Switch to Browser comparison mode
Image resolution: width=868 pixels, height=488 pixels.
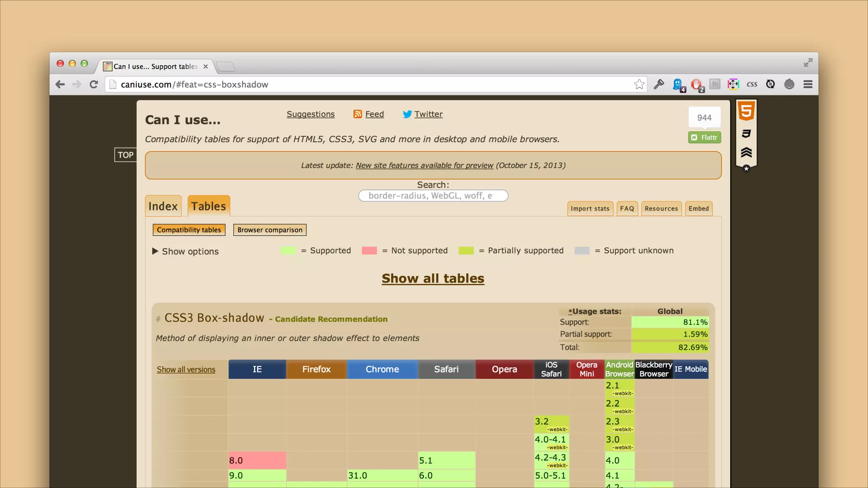tap(270, 230)
